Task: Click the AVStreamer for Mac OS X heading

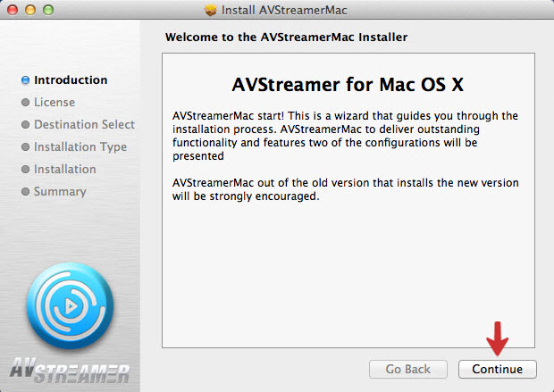Action: click(348, 85)
